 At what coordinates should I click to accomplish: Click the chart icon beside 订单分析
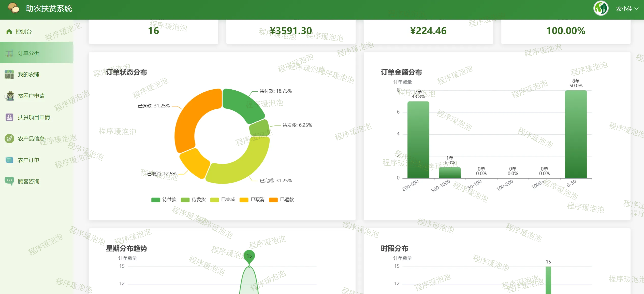coord(9,53)
